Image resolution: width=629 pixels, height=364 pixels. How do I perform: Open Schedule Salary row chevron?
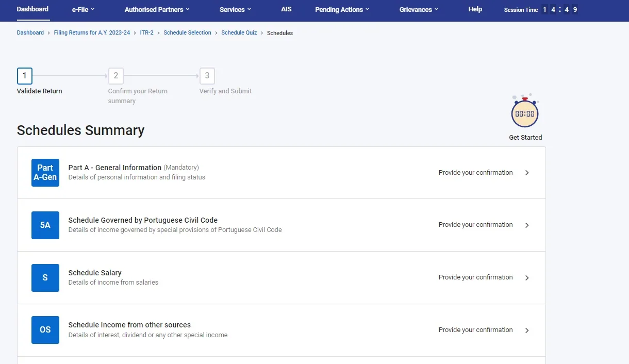click(x=527, y=278)
